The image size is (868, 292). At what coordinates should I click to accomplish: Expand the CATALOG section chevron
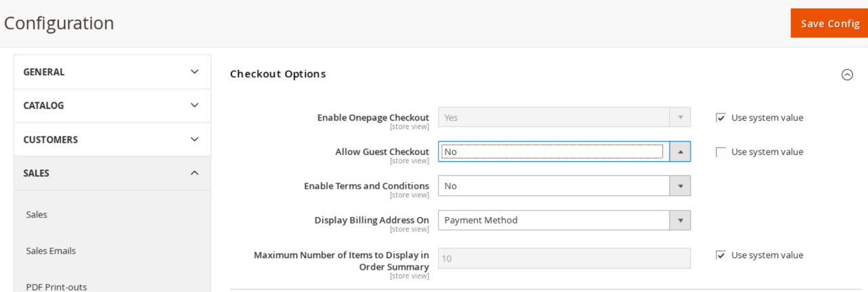coord(194,106)
